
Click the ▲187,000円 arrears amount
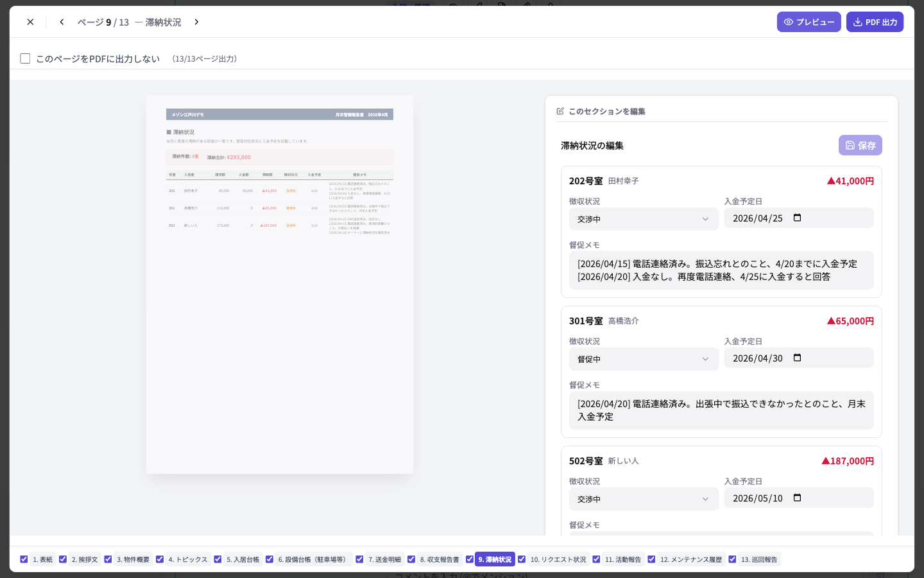(x=848, y=461)
